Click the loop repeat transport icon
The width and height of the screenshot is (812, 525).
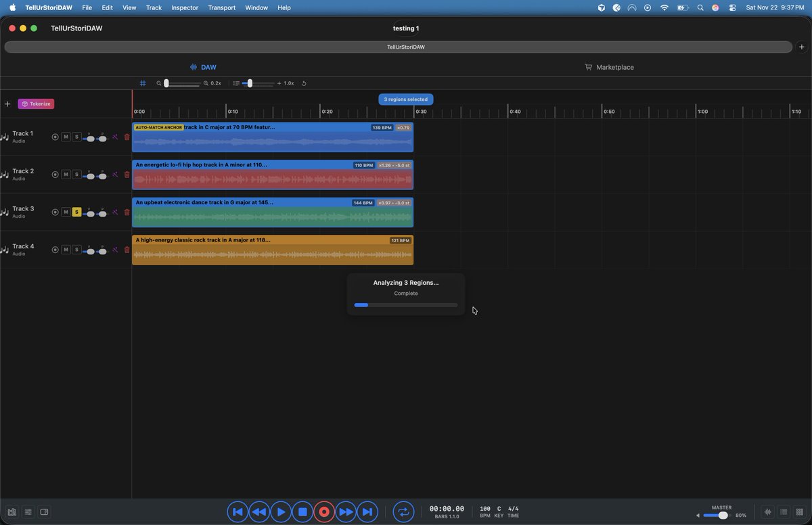pyautogui.click(x=403, y=512)
